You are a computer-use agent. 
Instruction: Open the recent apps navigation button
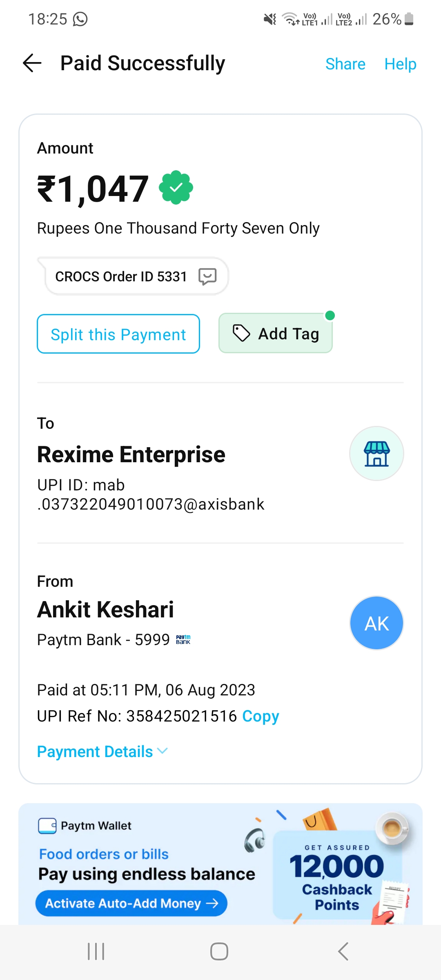(x=96, y=951)
